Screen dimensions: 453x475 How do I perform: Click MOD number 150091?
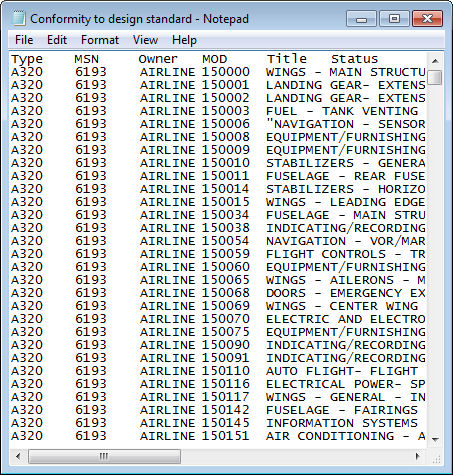point(226,358)
